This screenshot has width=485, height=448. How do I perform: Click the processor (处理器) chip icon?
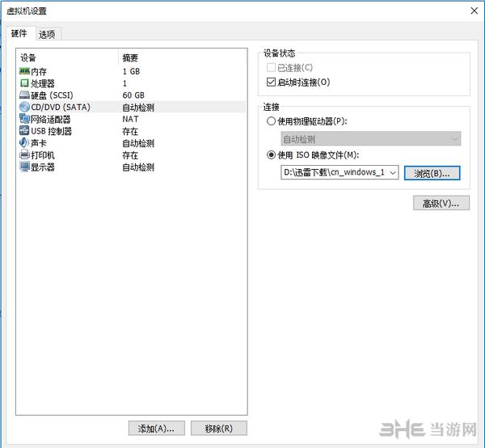point(24,83)
